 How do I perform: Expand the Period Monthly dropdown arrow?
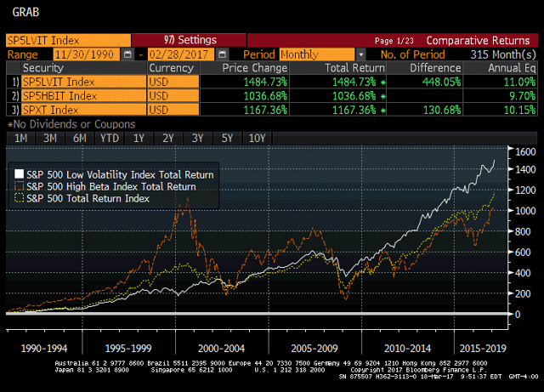(361, 54)
